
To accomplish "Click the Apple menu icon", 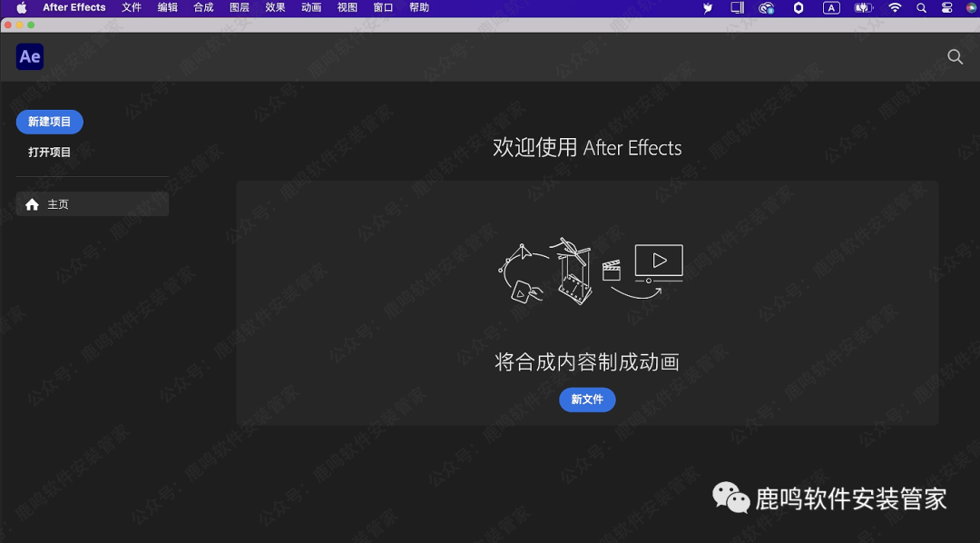I will tap(20, 7).
